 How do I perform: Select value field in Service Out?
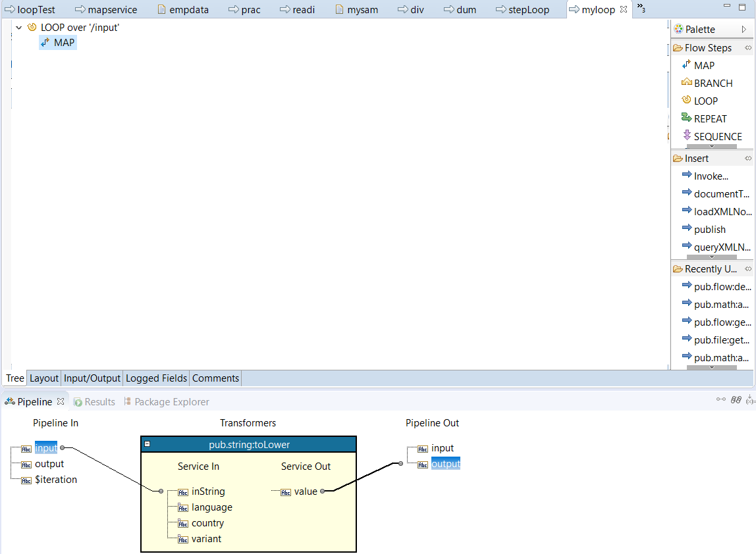point(306,491)
